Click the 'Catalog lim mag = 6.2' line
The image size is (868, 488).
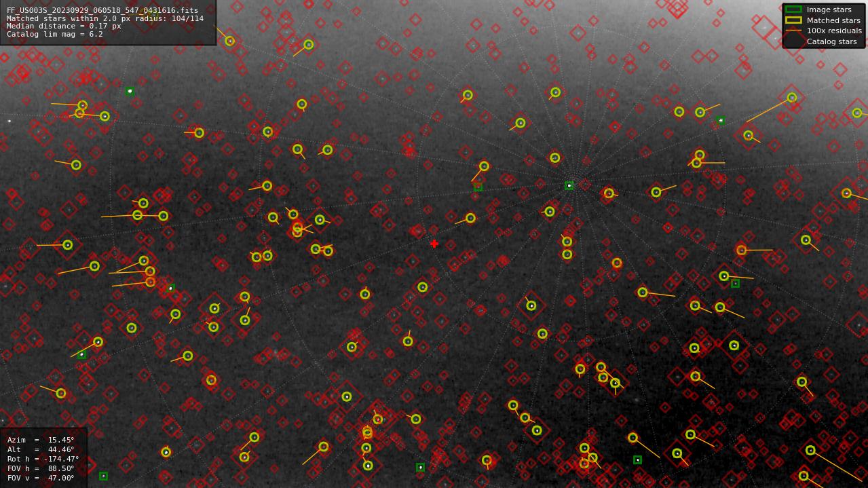coord(55,34)
